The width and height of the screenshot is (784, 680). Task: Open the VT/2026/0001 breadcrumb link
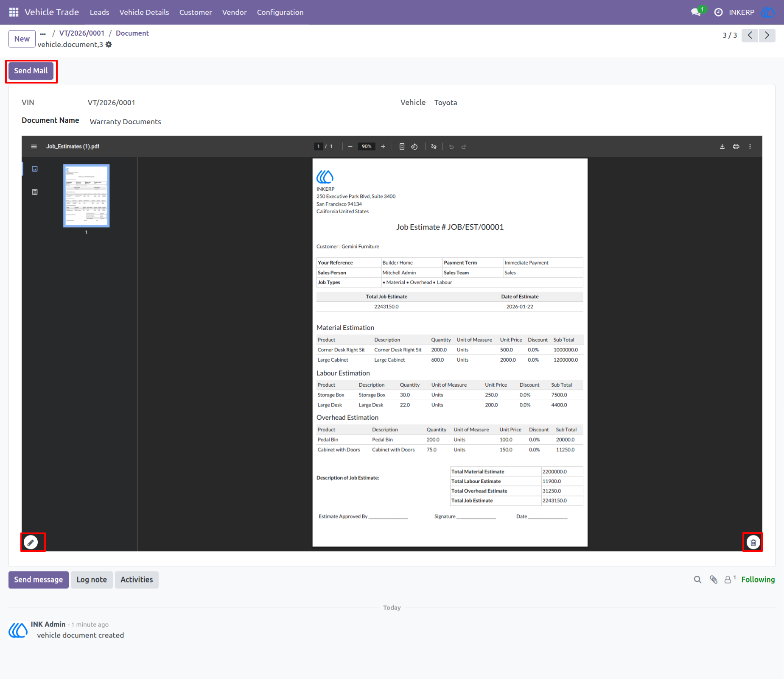(x=82, y=33)
